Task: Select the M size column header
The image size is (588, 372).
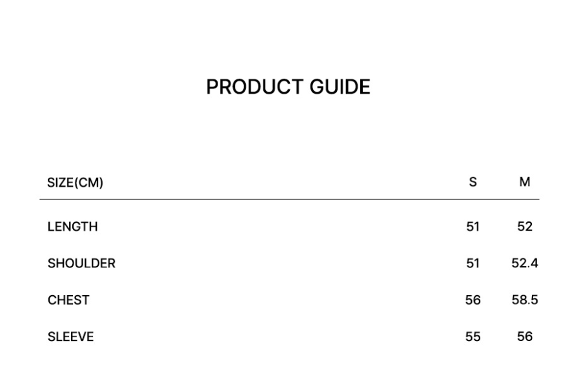Action: (x=525, y=182)
